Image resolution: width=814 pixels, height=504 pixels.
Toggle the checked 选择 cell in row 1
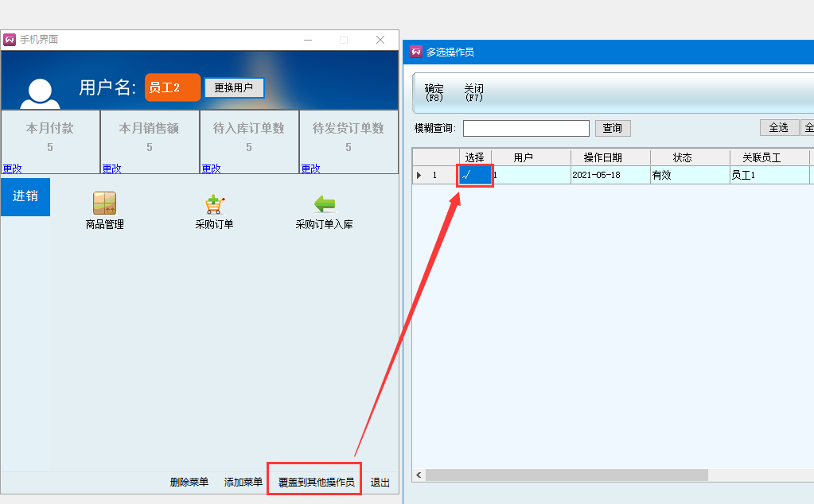click(475, 175)
